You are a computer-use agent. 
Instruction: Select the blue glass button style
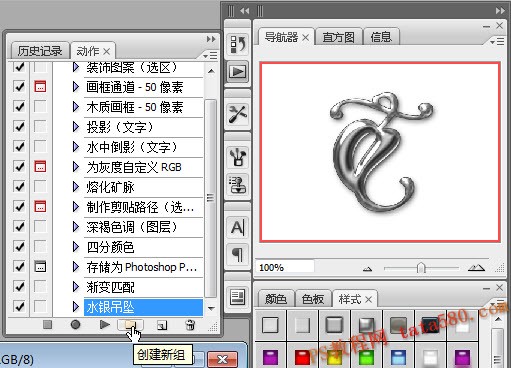[x=398, y=358]
